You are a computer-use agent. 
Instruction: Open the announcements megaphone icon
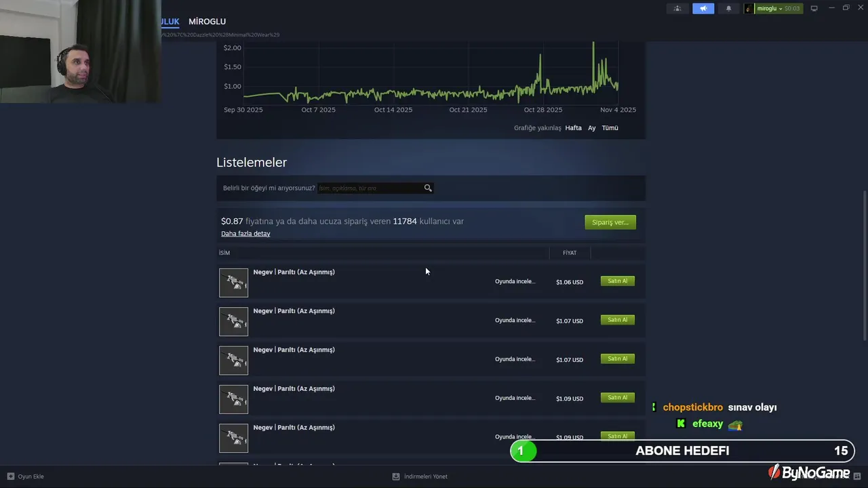tap(703, 9)
